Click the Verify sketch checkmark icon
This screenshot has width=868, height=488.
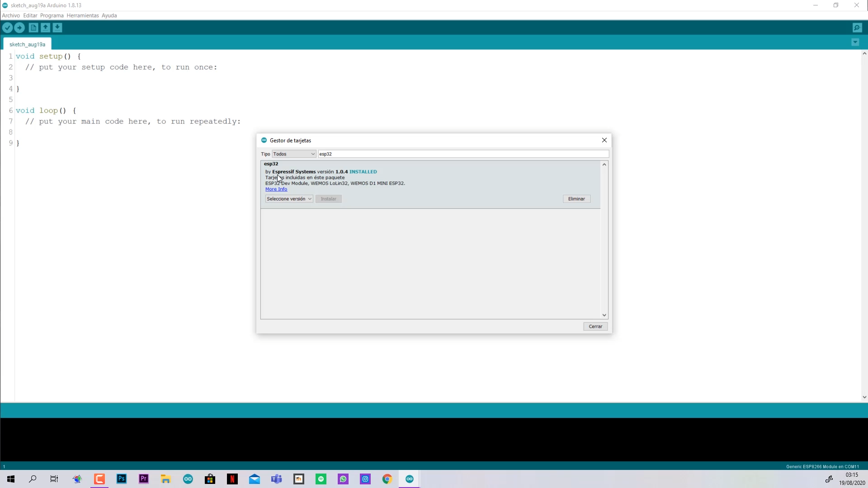tap(7, 28)
